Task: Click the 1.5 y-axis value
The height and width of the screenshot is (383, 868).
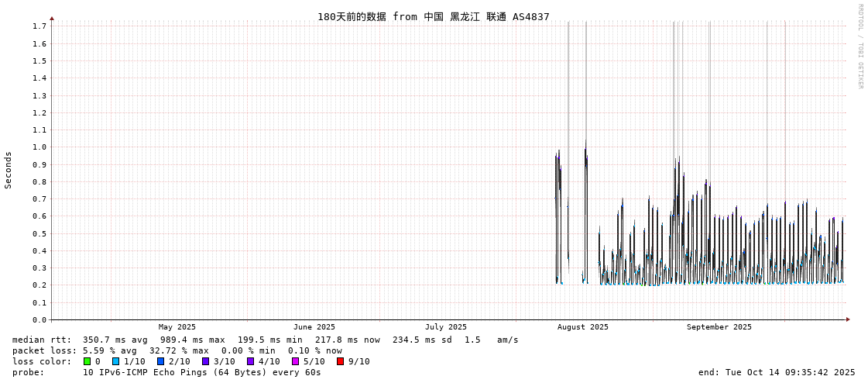Action: [39, 61]
